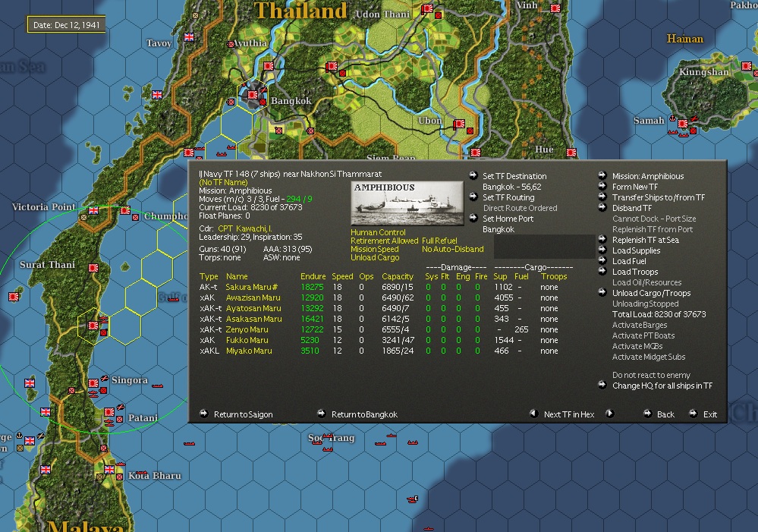Click Japanese flag icon at Ubon
The image size is (758, 532).
[x=459, y=124]
